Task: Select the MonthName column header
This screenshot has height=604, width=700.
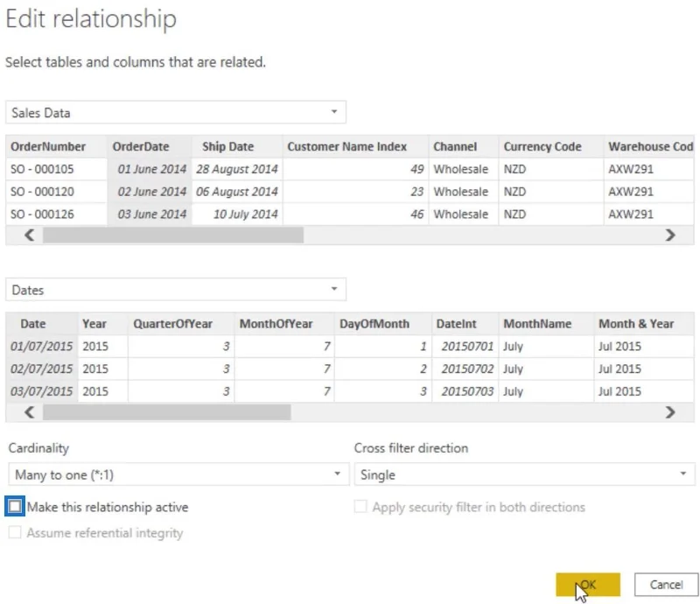Action: click(x=546, y=323)
